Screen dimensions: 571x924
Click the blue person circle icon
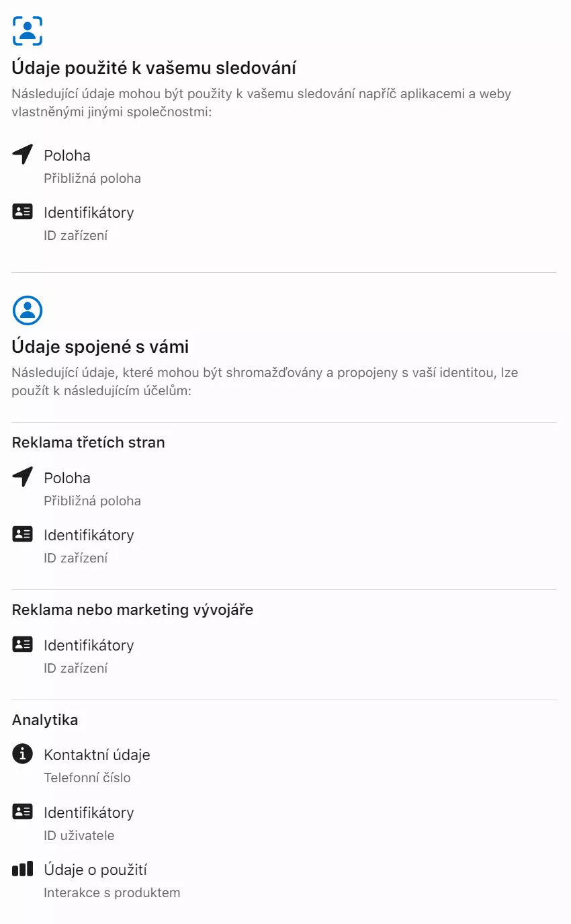point(28,310)
